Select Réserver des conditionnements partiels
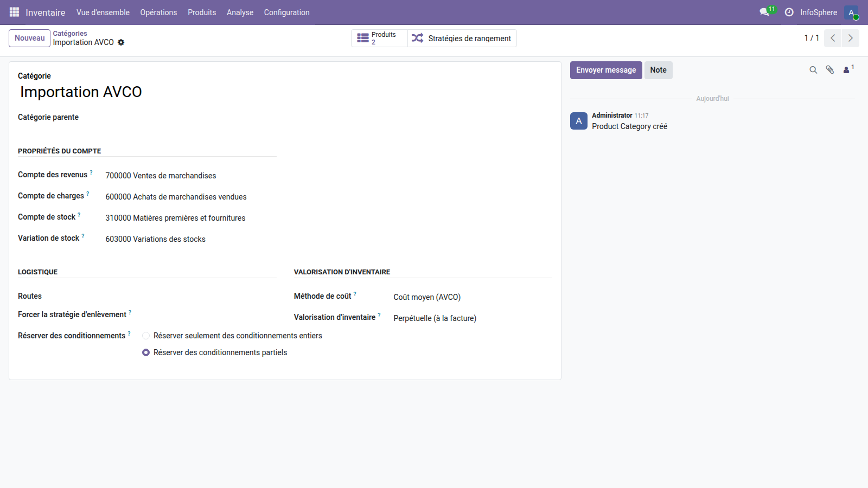Viewport: 868px width, 488px height. 146,352
